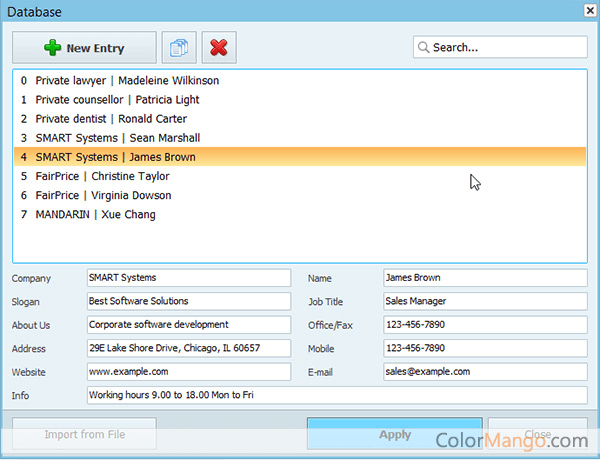Click the Info field with working hours
The image size is (600, 460).
[336, 396]
